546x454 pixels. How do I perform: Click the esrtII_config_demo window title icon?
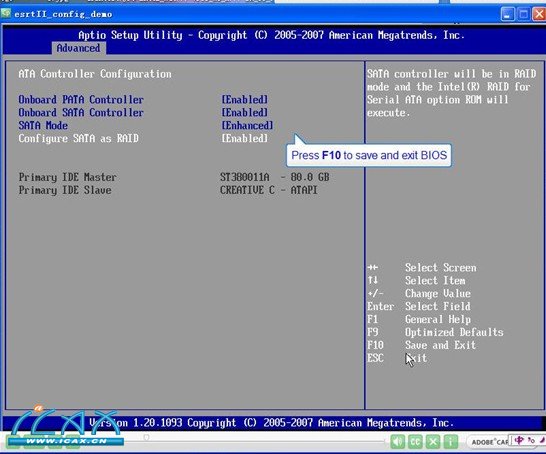[x=6, y=13]
